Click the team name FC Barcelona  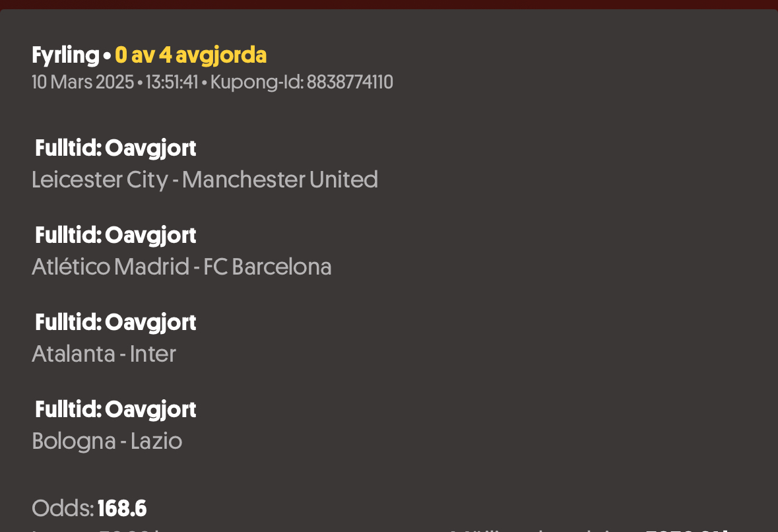[x=267, y=267]
